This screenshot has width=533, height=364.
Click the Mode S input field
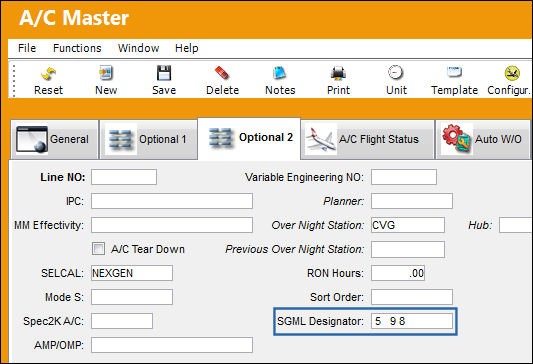[x=132, y=297]
